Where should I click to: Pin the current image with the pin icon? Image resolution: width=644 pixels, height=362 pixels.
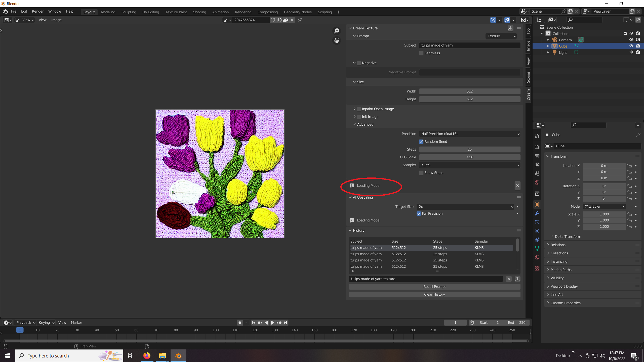coord(300,20)
